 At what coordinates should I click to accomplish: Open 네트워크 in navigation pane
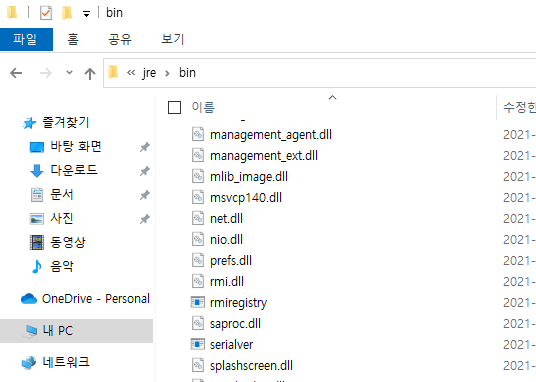point(66,362)
